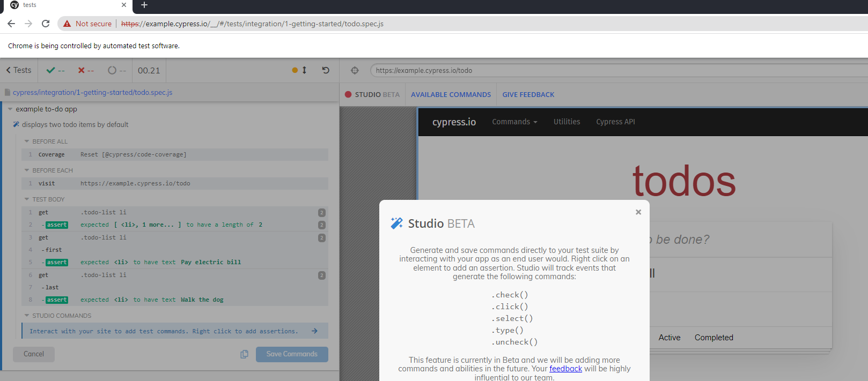
Task: Click the browser back arrow
Action: [11, 24]
